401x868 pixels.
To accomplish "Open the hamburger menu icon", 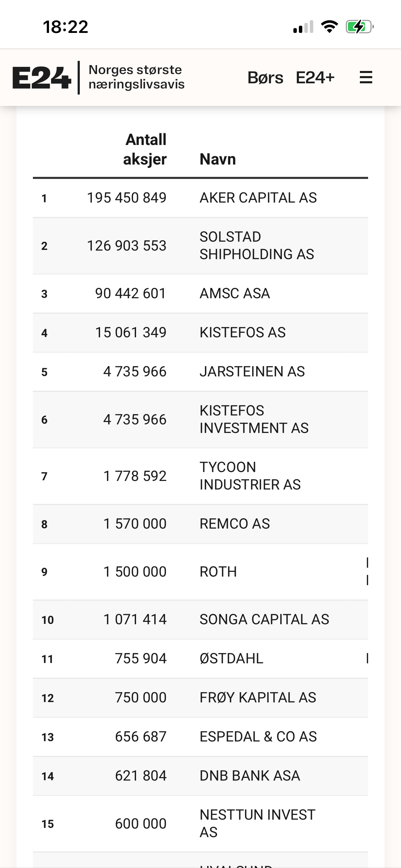I will coord(366,77).
